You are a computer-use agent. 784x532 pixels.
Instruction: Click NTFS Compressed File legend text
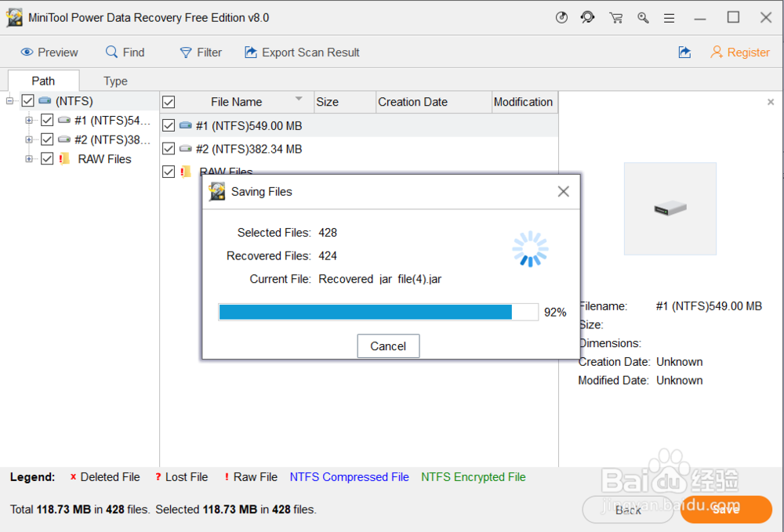[x=349, y=477]
